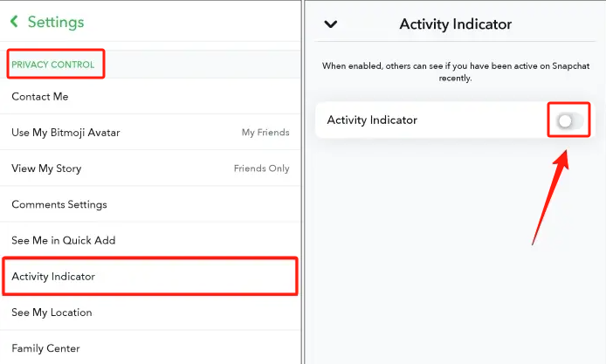
Task: Click the Activity Indicator panel title
Action: (455, 24)
